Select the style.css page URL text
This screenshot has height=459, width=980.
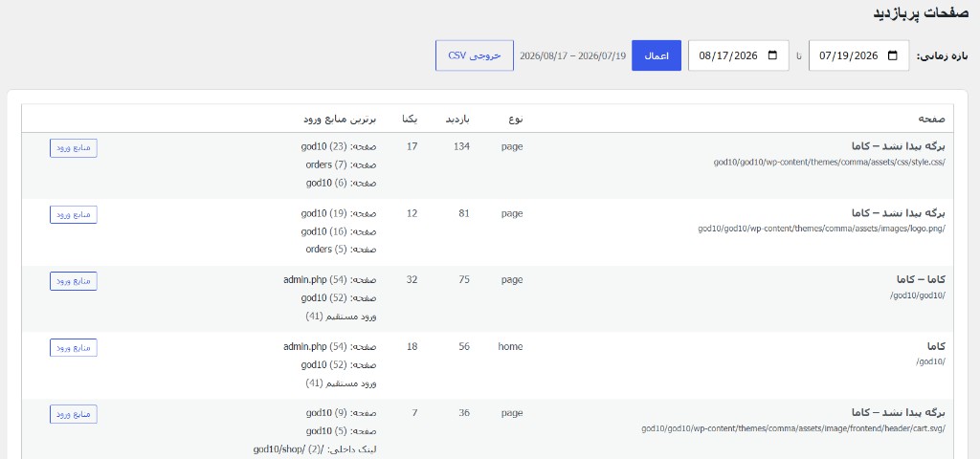click(x=830, y=162)
